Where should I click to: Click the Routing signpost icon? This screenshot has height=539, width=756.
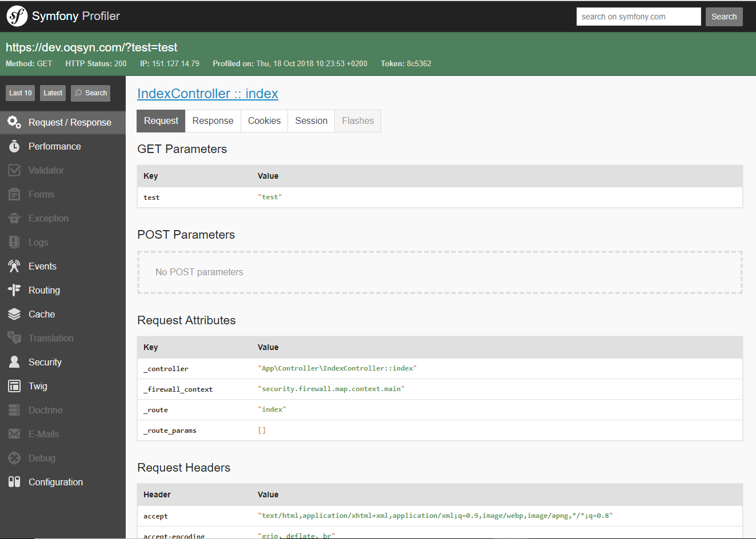click(14, 290)
